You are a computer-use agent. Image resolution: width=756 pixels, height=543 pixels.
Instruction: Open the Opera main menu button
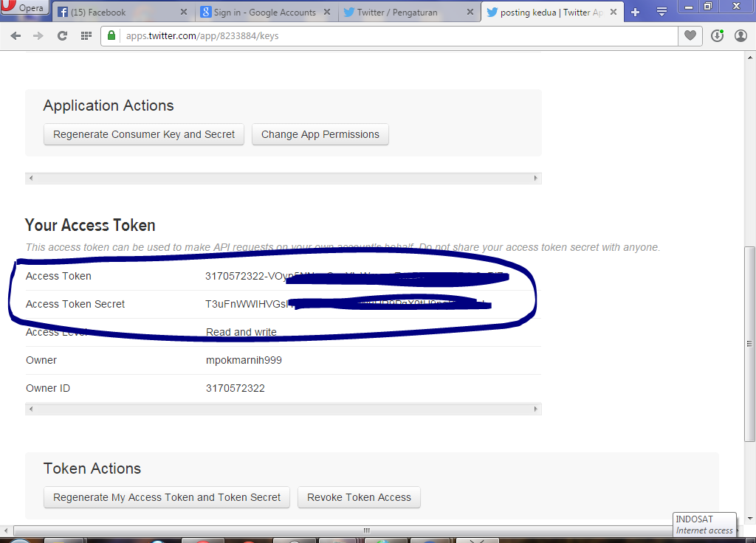coord(24,7)
